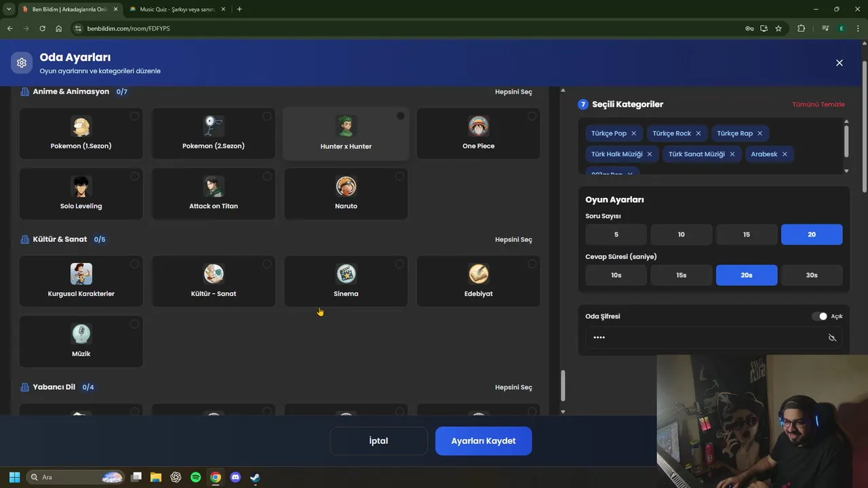Open Discord from the taskbar
The height and width of the screenshot is (488, 868).
coord(235,477)
